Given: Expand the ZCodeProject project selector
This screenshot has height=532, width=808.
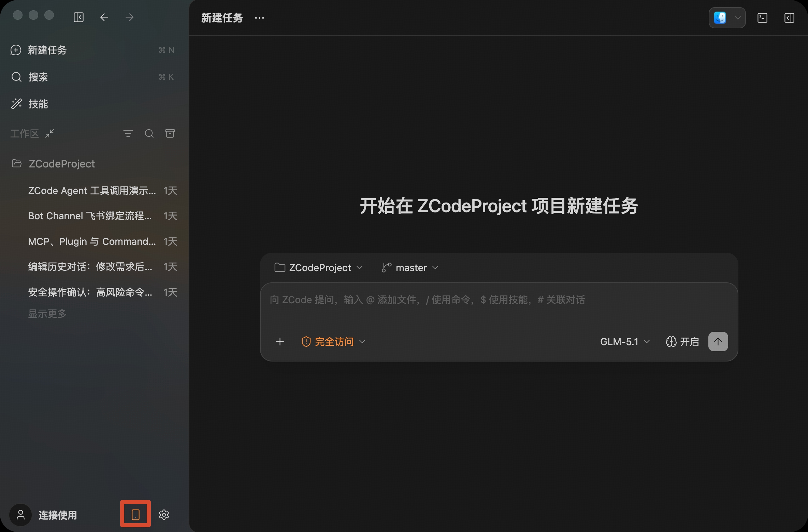Looking at the screenshot, I should pyautogui.click(x=318, y=268).
